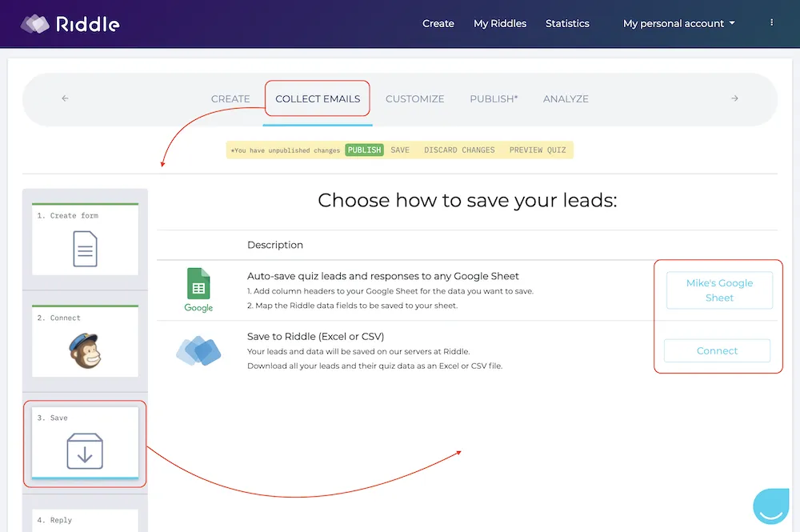This screenshot has height=532, width=800.
Task: Click the document icon in Create form
Action: (86, 249)
